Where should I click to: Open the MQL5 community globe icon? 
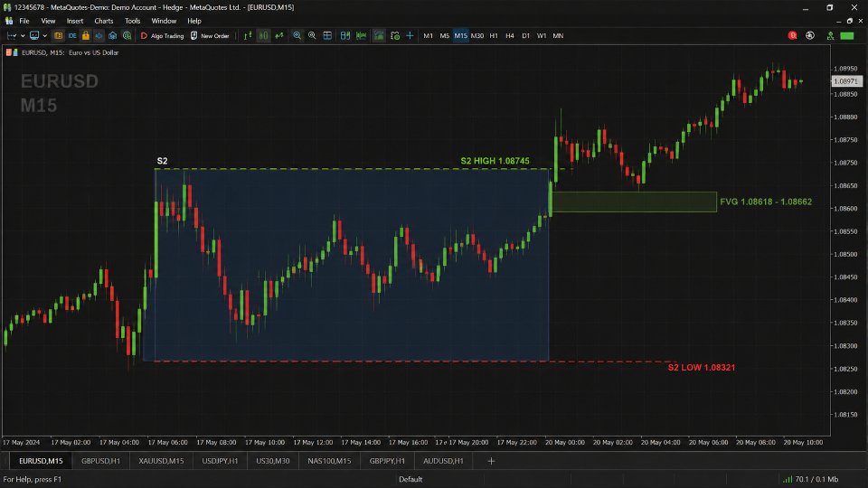[810, 35]
